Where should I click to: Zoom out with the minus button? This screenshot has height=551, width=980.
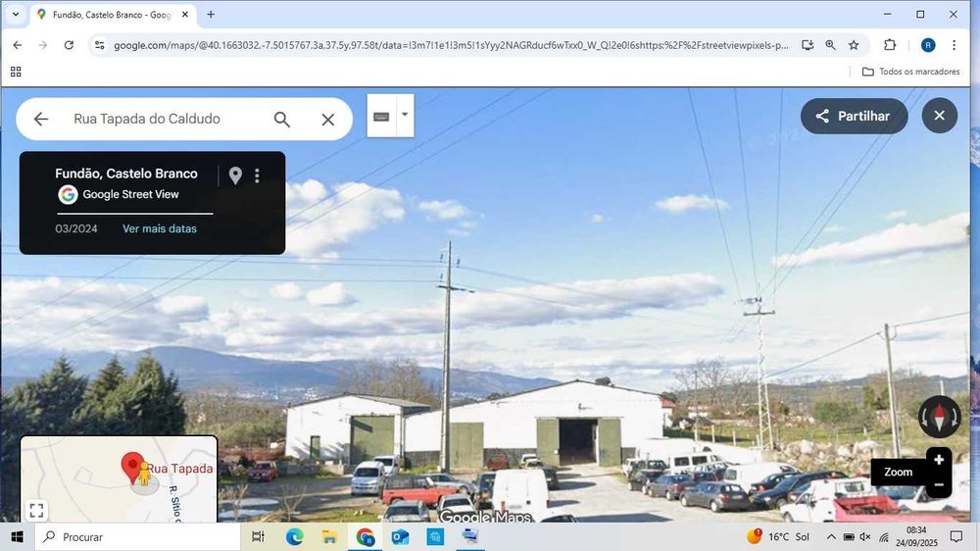click(939, 484)
